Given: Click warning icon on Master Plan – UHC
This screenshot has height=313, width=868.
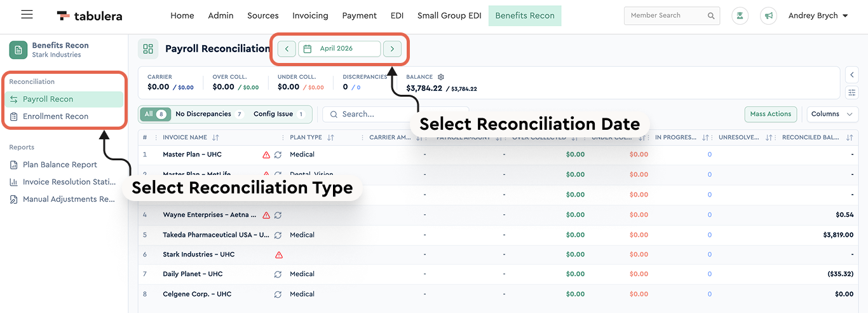Looking at the screenshot, I should pyautogui.click(x=266, y=155).
